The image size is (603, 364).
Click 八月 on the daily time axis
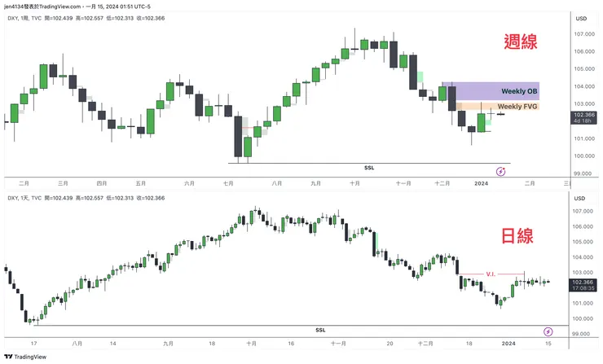point(77,344)
